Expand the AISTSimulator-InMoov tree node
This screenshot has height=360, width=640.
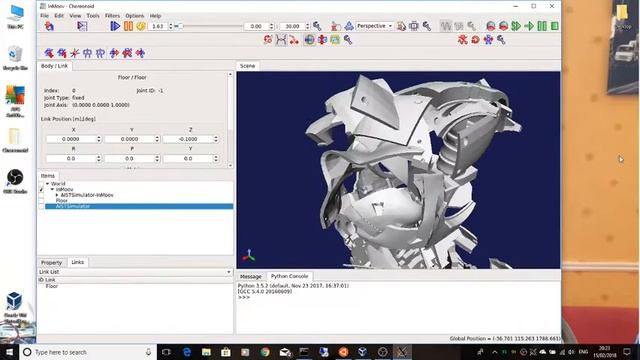[57, 195]
